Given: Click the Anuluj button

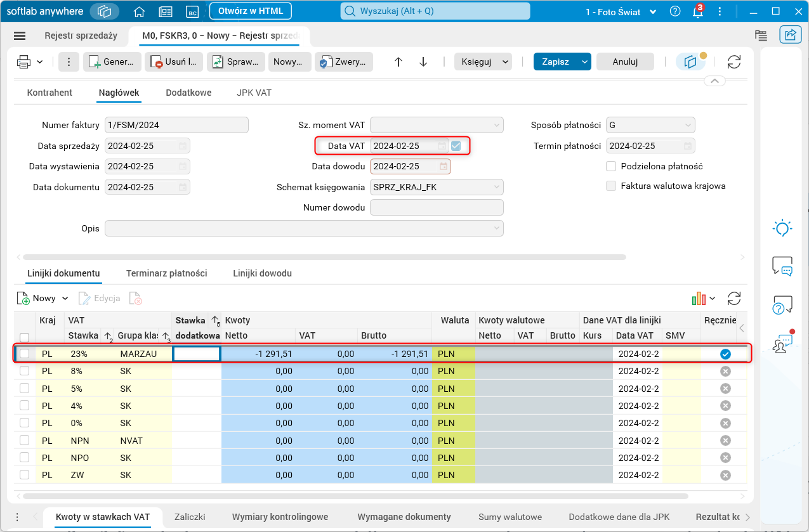Looking at the screenshot, I should click(624, 62).
